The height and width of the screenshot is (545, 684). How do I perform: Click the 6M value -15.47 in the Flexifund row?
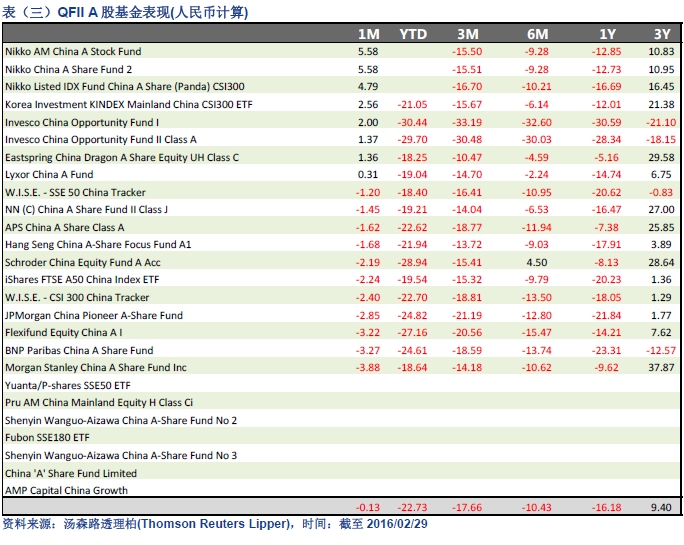537,332
